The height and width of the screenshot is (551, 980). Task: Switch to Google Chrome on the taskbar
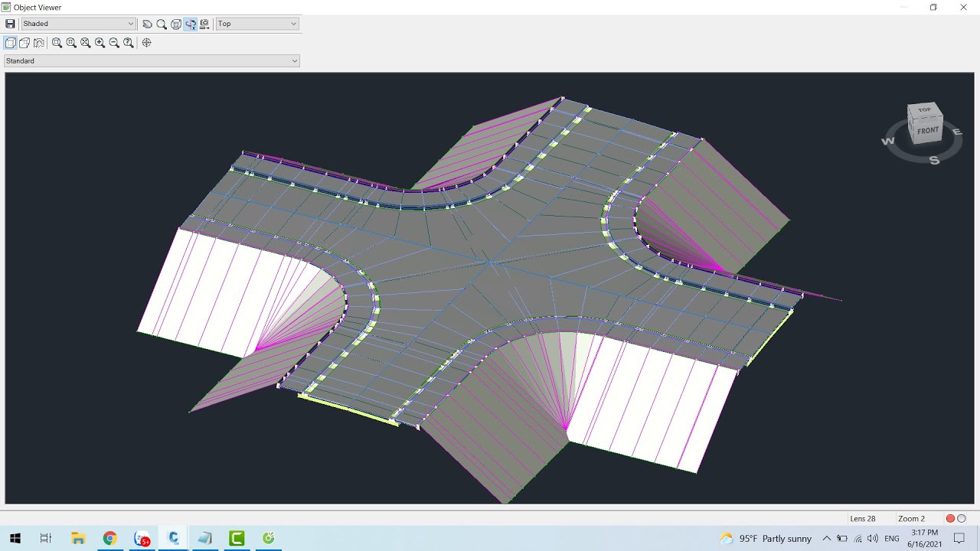(x=109, y=538)
